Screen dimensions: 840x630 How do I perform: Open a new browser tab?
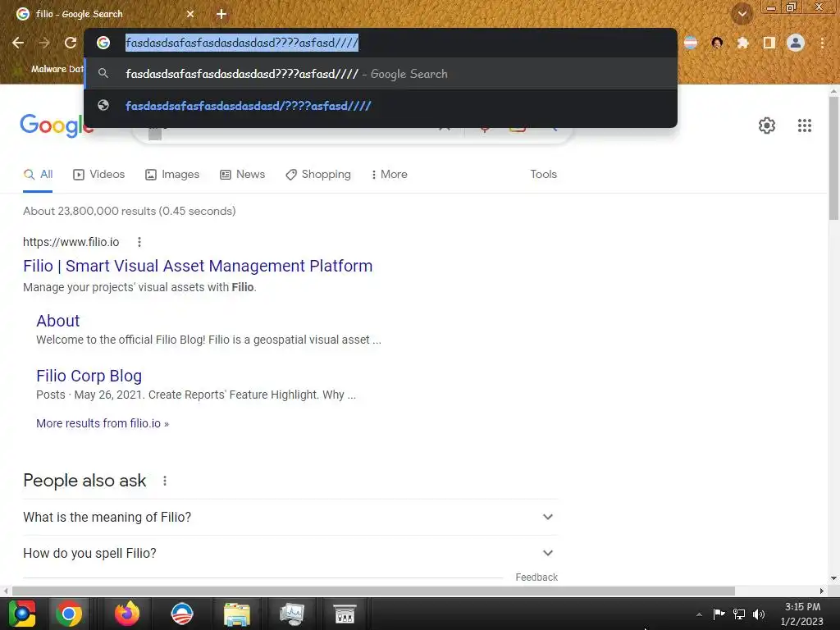click(221, 14)
